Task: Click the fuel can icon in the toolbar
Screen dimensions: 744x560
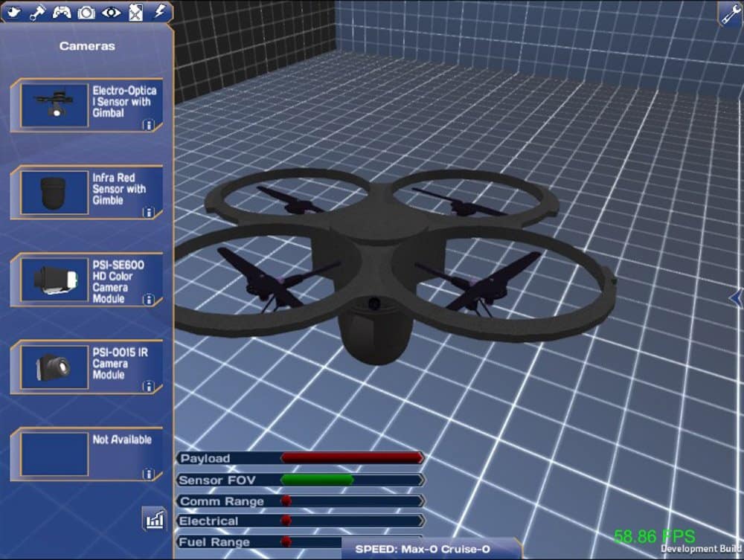Action: pos(135,11)
